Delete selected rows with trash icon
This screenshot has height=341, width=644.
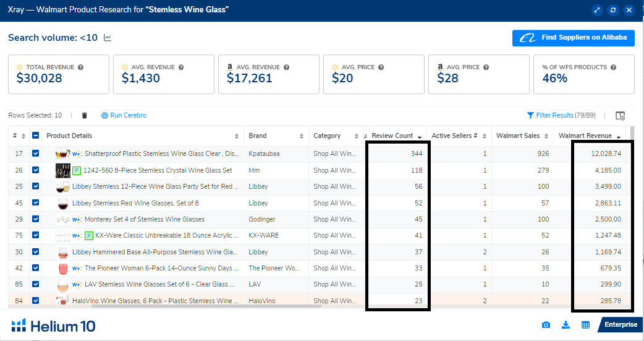[x=84, y=116]
